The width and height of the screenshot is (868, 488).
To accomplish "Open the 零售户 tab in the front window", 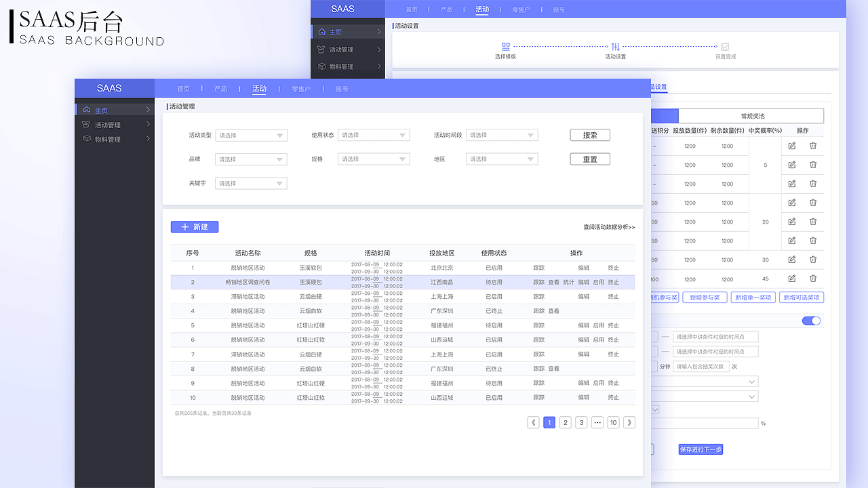I will coord(301,89).
